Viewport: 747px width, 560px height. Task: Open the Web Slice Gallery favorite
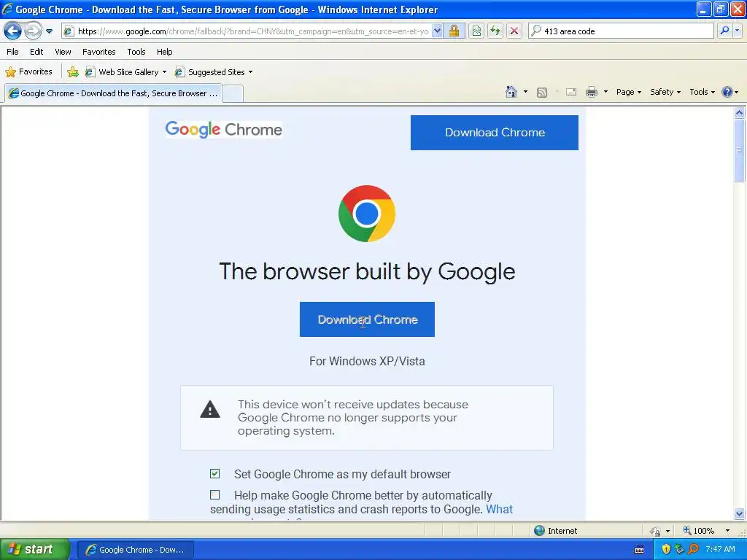click(x=122, y=72)
